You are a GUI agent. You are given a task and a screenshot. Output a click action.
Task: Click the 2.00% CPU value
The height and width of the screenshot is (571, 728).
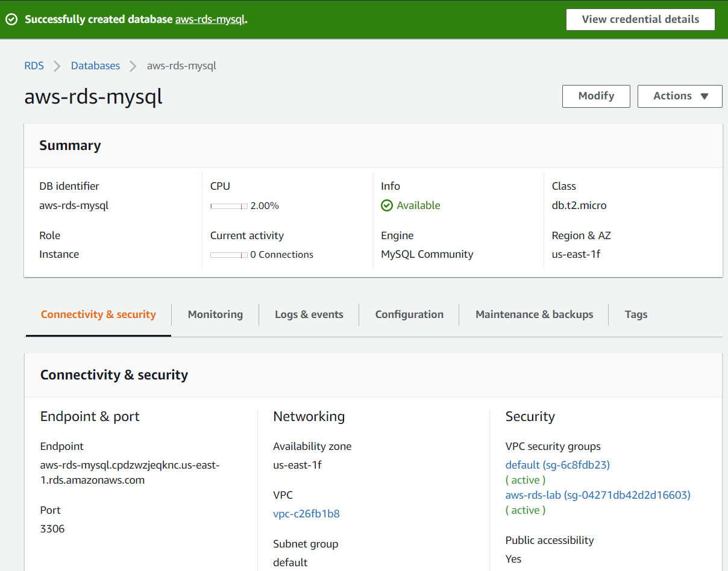[x=265, y=206]
